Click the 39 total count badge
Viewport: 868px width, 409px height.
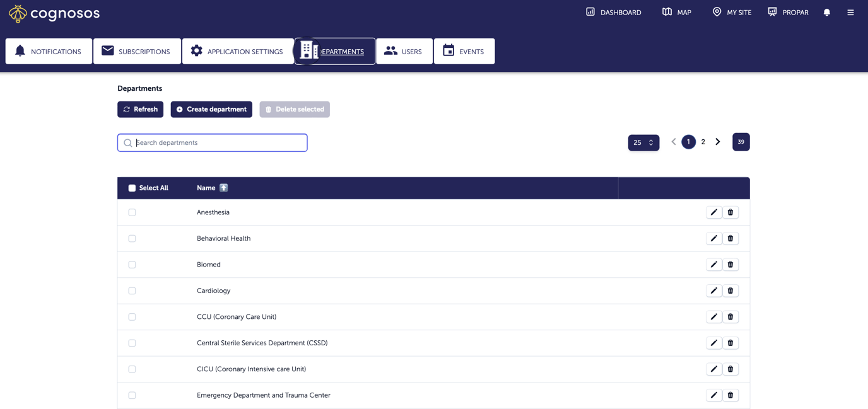pyautogui.click(x=741, y=142)
